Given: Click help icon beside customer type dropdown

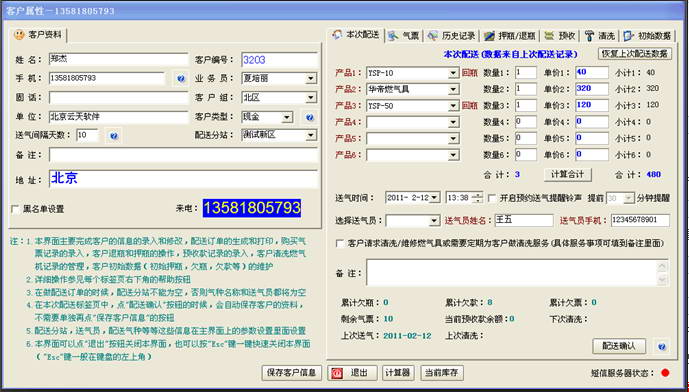Looking at the screenshot, I should (310, 117).
